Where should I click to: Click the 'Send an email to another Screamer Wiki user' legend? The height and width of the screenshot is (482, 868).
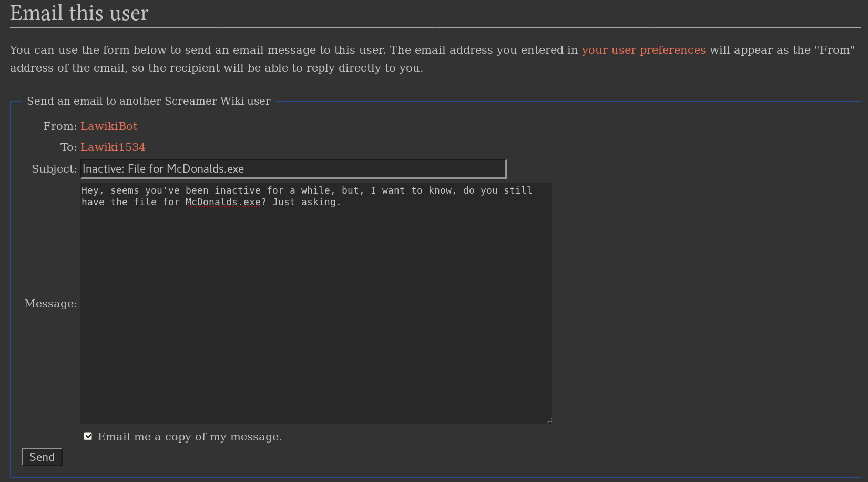[149, 101]
